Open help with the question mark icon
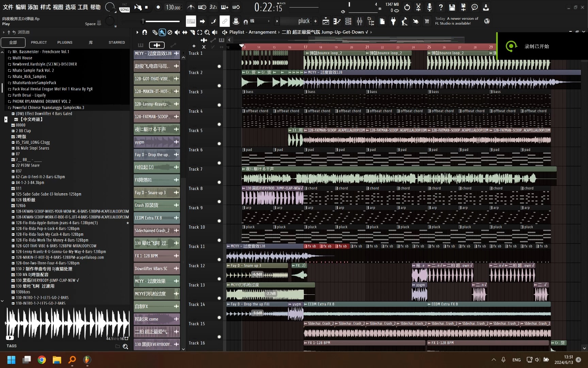Image resolution: width=588 pixels, height=368 pixels. point(441,7)
